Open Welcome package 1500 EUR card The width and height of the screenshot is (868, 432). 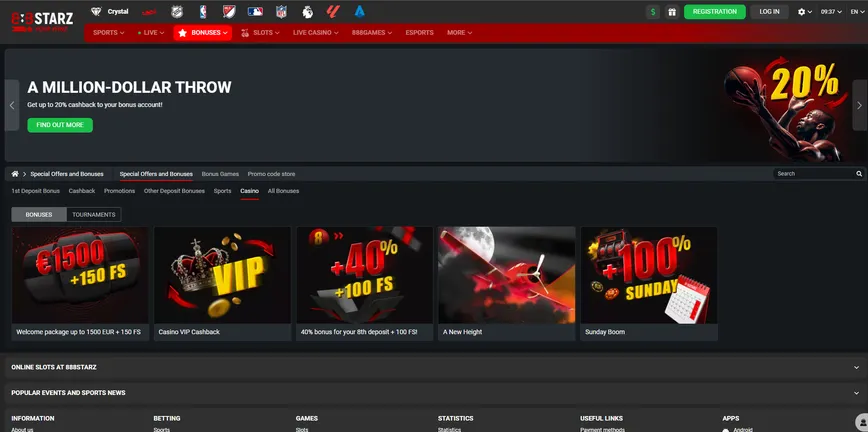pos(80,284)
